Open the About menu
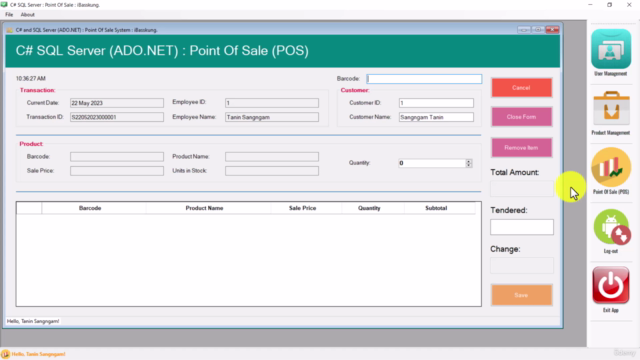The image size is (640, 360). 28,15
